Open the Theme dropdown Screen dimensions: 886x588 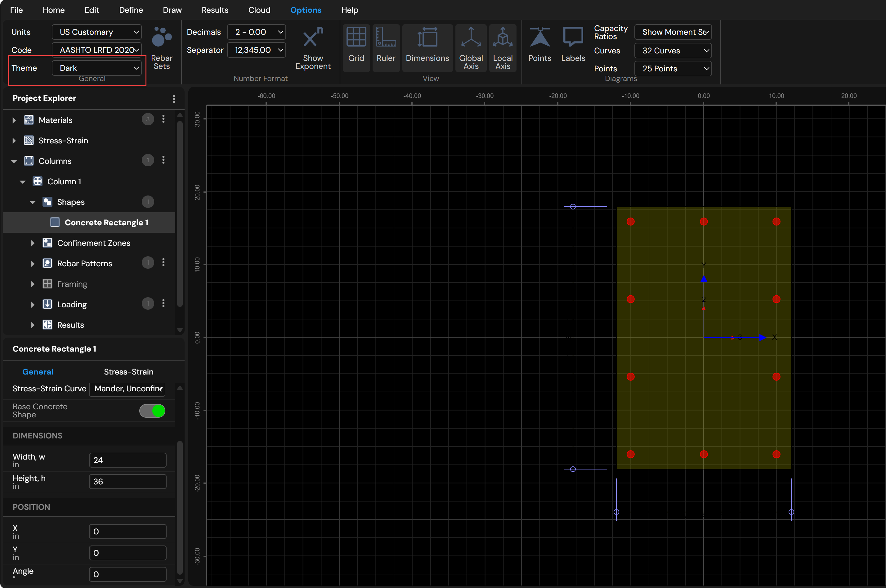click(x=97, y=68)
